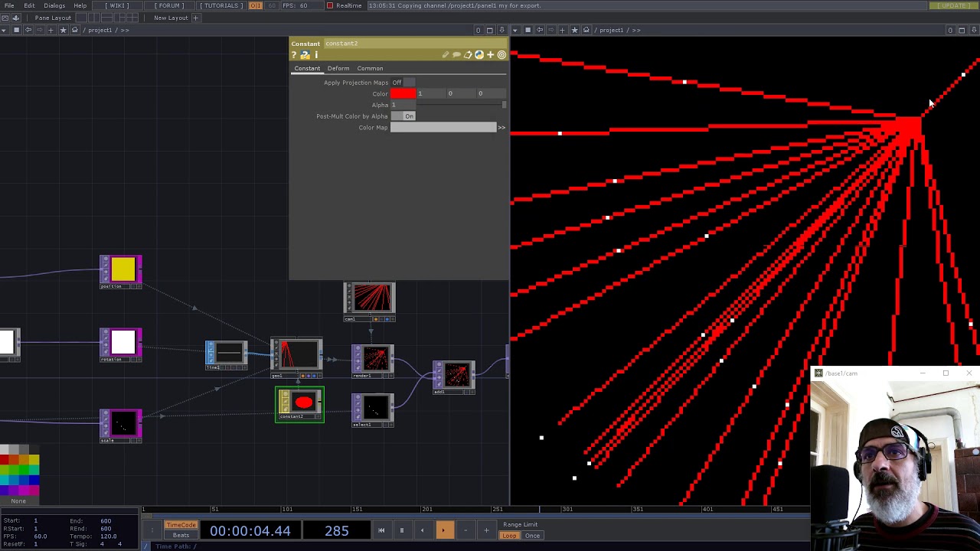Image resolution: width=980 pixels, height=551 pixels.
Task: Click the circular target icon in parameter header
Action: (501, 55)
